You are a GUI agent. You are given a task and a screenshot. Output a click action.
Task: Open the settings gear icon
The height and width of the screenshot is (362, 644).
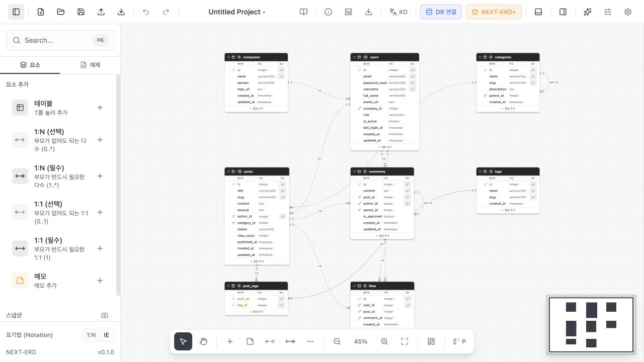[628, 12]
